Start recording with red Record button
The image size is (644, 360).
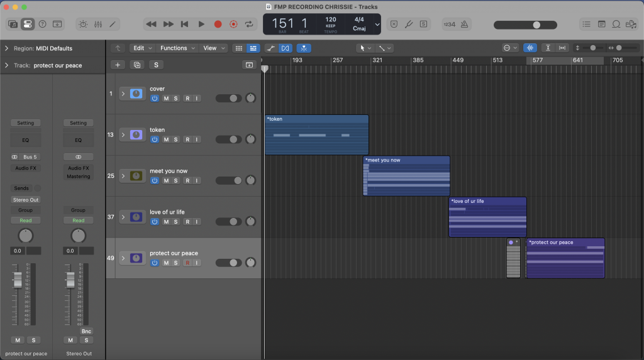tap(218, 25)
